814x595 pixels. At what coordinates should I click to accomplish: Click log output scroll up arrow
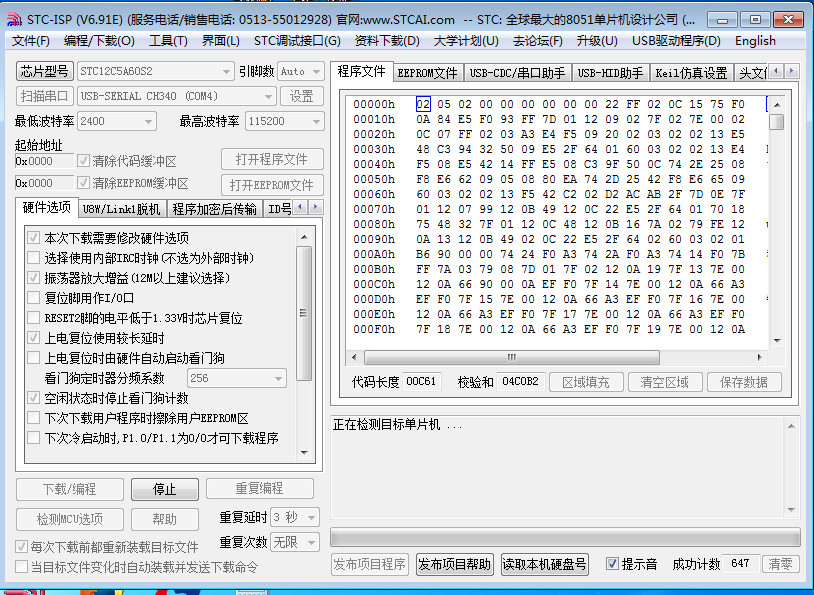point(791,426)
